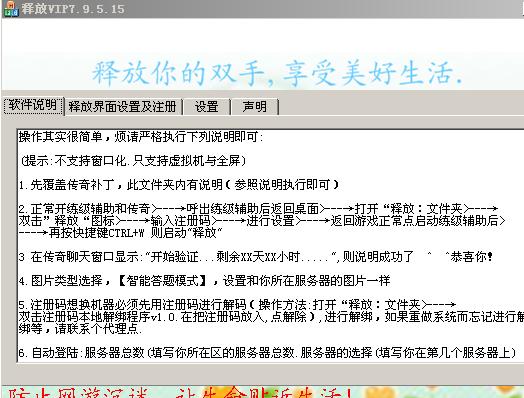Click the slogan banner 释放你的双手，享受美好生活
Screen dimensions: 524x398
pyautogui.click(x=277, y=73)
